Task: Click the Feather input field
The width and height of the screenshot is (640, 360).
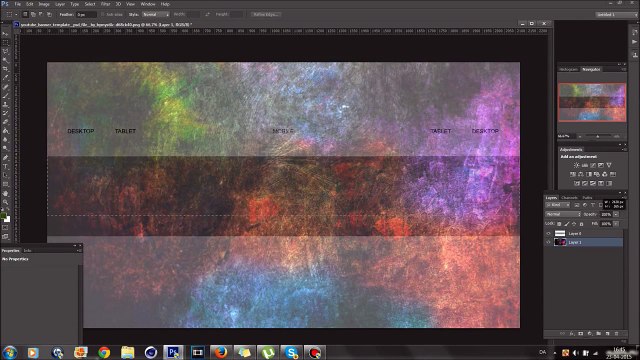Action: tap(87, 14)
